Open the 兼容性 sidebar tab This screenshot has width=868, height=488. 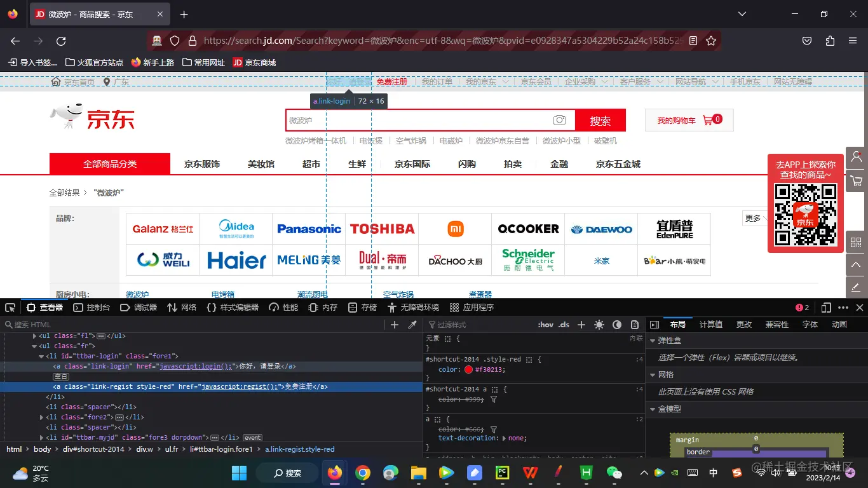point(777,325)
